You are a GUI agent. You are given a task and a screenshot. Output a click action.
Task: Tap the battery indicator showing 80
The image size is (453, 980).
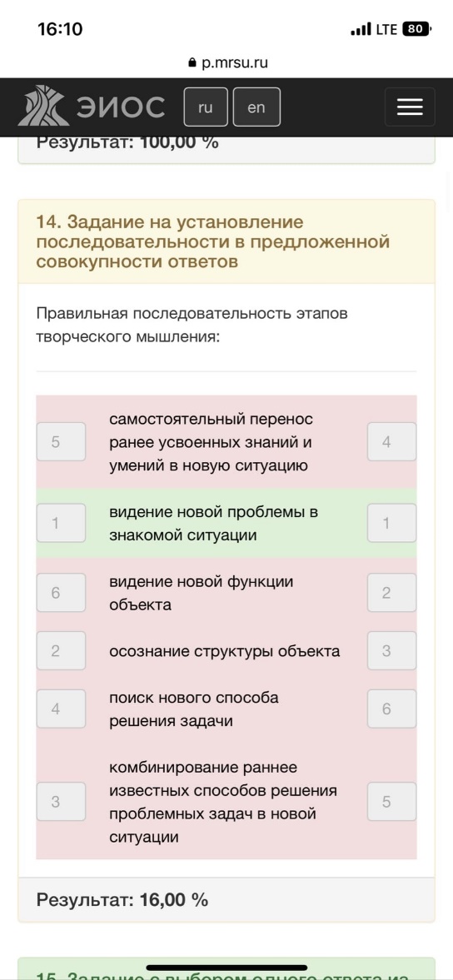[417, 29]
